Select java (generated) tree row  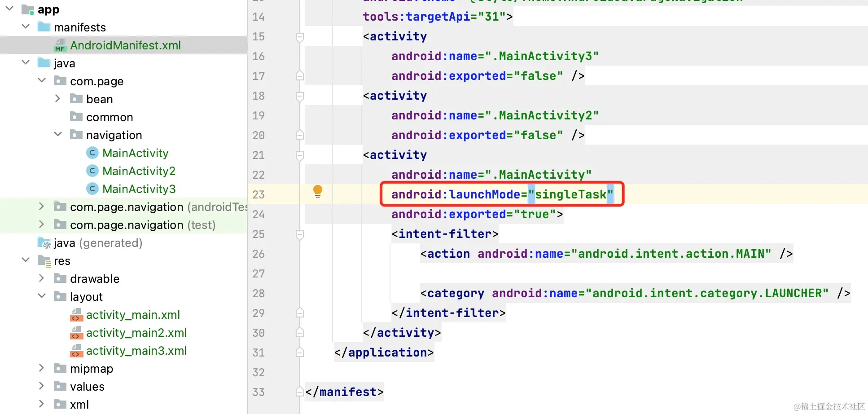point(123,243)
